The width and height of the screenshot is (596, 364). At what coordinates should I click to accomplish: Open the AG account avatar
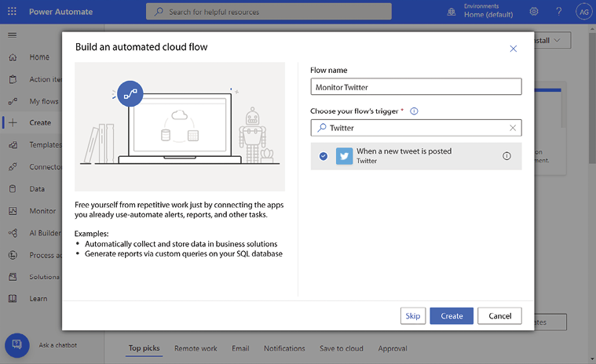tap(584, 12)
